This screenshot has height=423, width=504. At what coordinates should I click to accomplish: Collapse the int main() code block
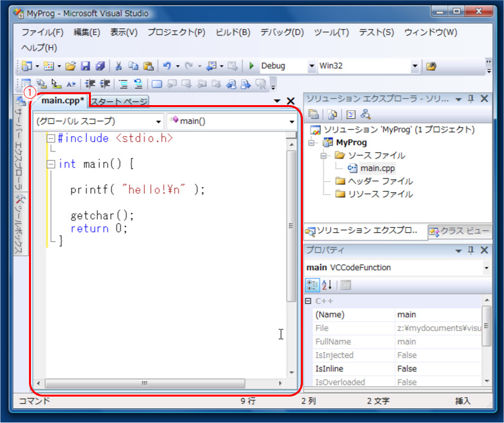[x=51, y=164]
